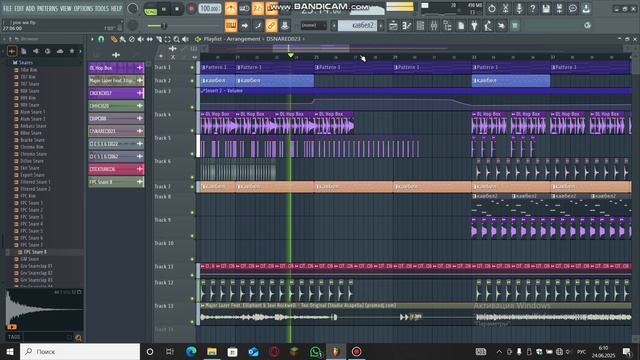Screen dimensions: 640x360
Task: Select the DSNARED023 item in picker
Action: point(116,131)
